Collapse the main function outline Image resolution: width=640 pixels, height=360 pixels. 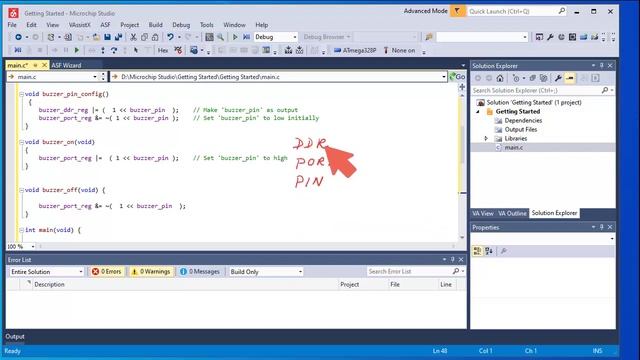pyautogui.click(x=22, y=230)
